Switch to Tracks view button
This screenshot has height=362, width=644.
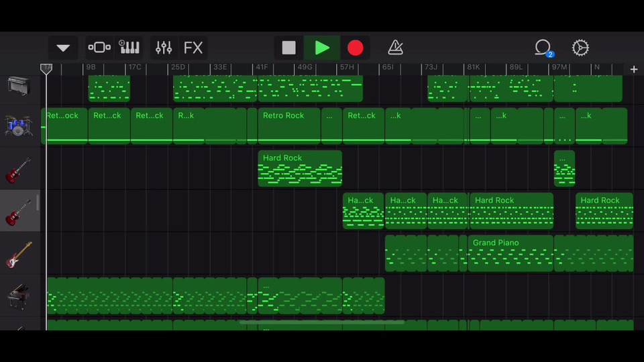click(x=99, y=48)
